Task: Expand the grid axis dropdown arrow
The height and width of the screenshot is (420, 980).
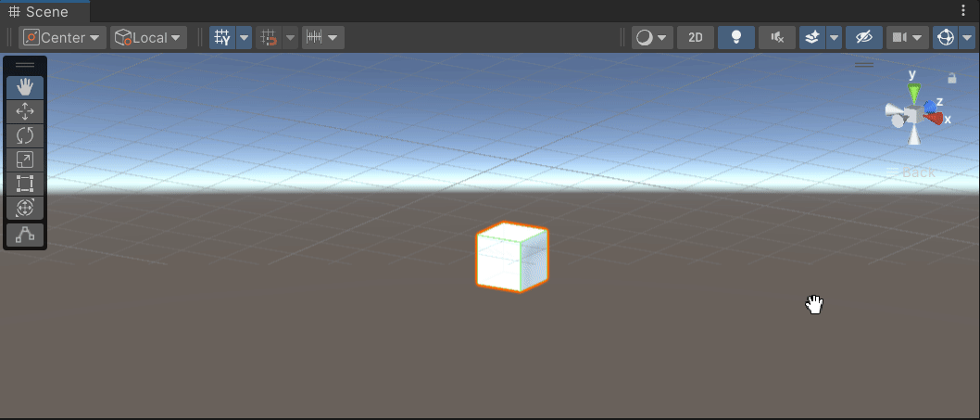Action: click(244, 38)
